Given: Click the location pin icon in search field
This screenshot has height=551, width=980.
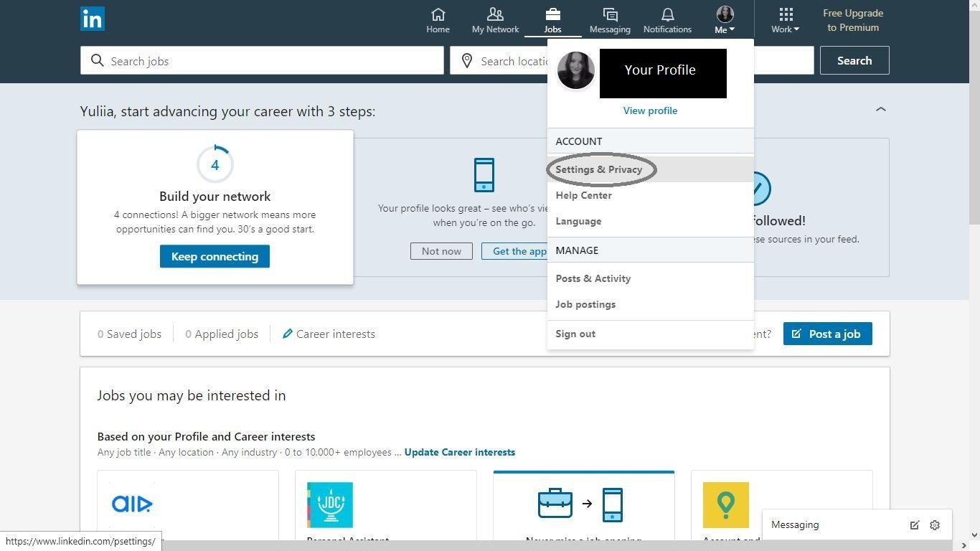Looking at the screenshot, I should coord(466,61).
